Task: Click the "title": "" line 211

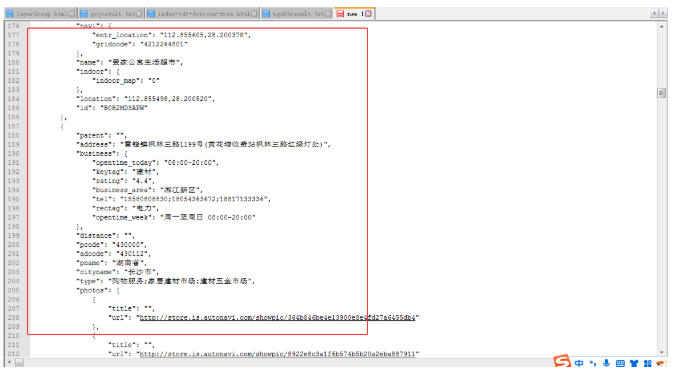Action: pyautogui.click(x=131, y=345)
